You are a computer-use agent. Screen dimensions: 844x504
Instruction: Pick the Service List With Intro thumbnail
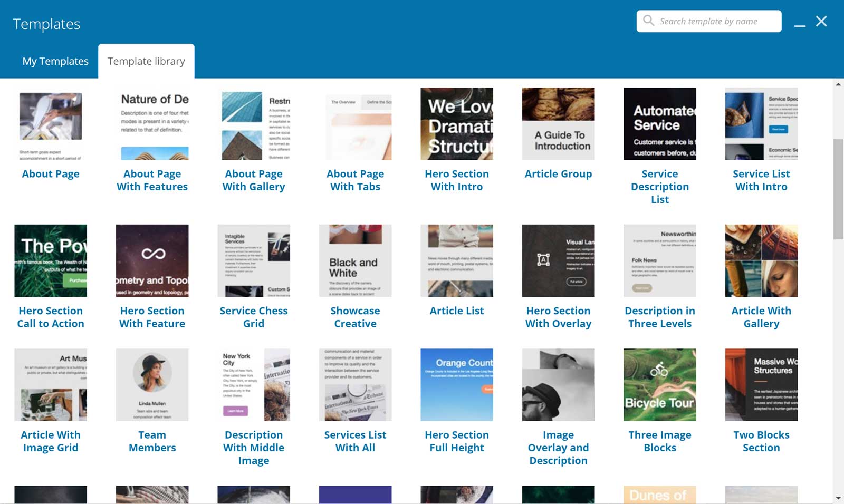[x=762, y=124]
